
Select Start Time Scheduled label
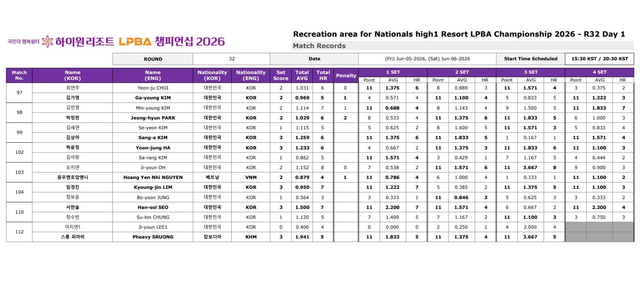tap(531, 59)
